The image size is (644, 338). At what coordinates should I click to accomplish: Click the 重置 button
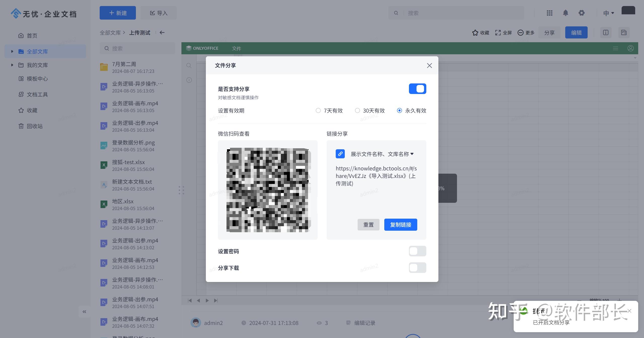[368, 225]
